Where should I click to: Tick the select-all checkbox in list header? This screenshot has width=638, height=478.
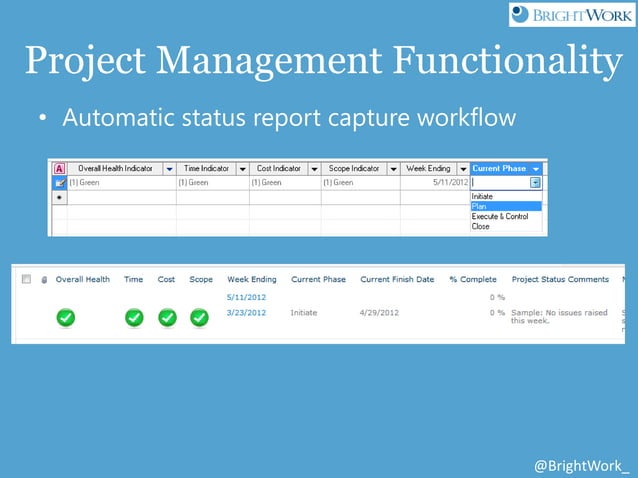[x=26, y=279]
